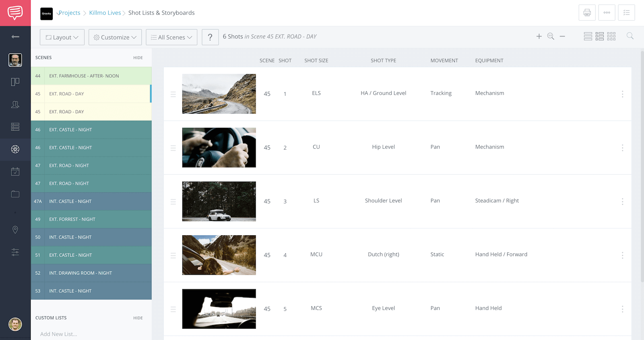Hide the Scenes panel
The height and width of the screenshot is (340, 644).
tap(138, 58)
